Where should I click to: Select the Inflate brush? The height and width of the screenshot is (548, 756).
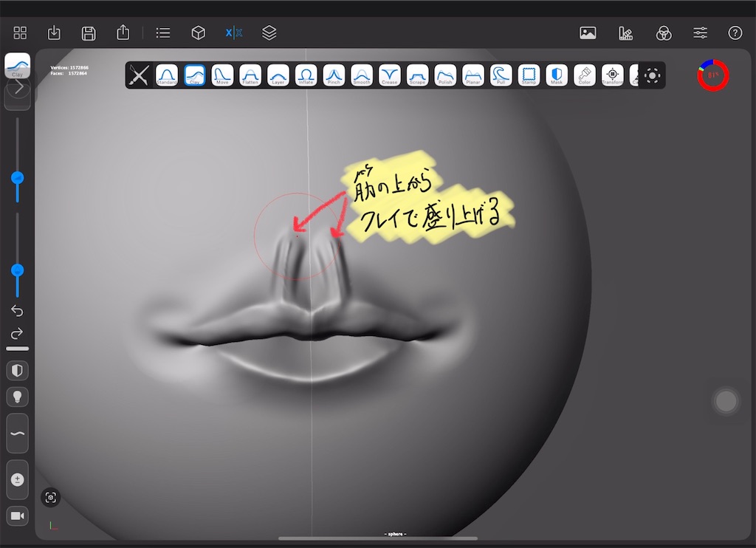(306, 75)
